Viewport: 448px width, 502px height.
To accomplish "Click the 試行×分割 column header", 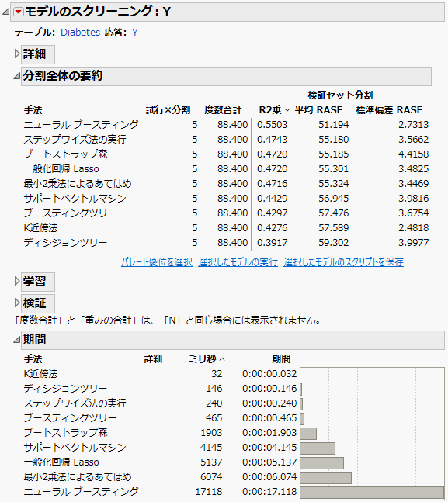I will coord(168,110).
